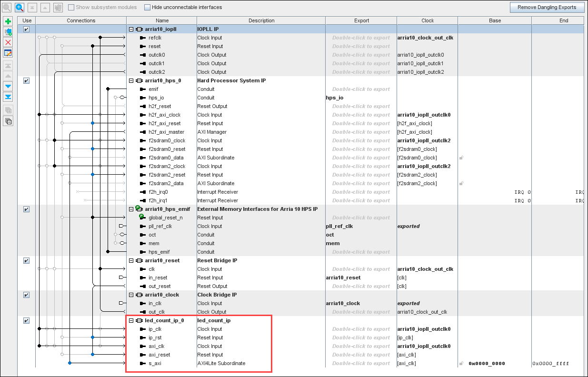Image resolution: width=588 pixels, height=377 pixels.
Task: Click the grayed expand all icon
Action: pos(8,110)
